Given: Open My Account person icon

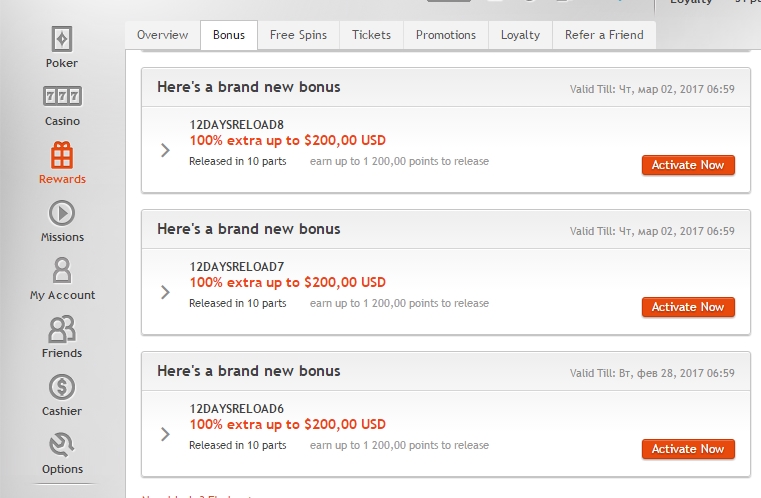Looking at the screenshot, I should click(x=62, y=270).
